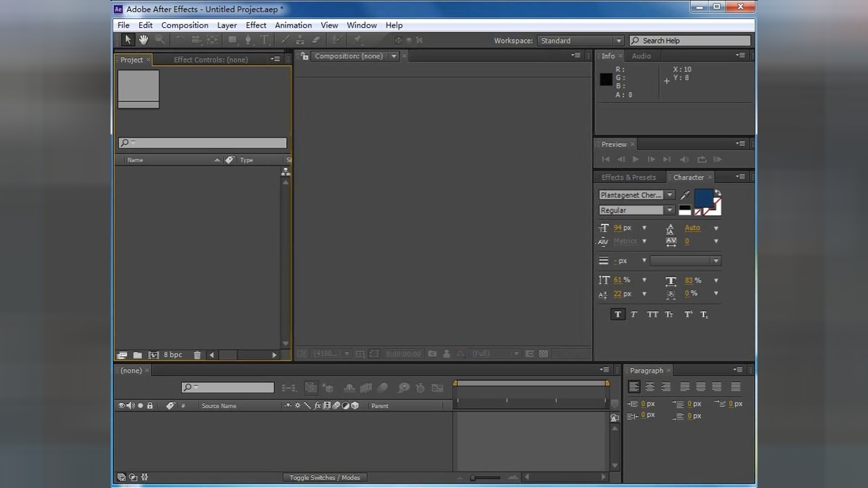Viewport: 868px width, 488px height.
Task: Click the 8 bpc color depth button
Action: point(173,354)
